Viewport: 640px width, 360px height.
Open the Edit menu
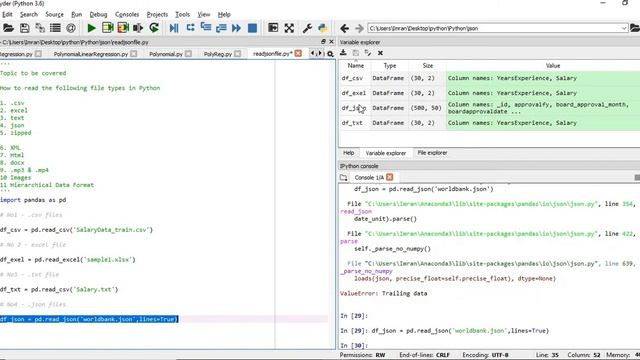pos(7,14)
